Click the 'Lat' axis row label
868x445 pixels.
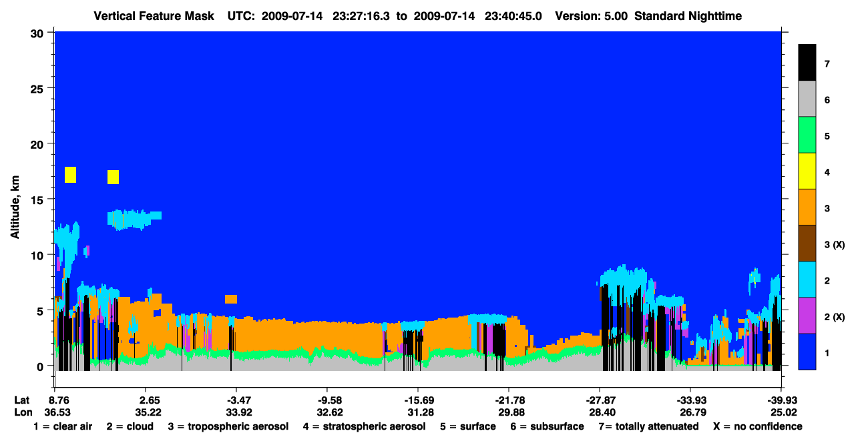pyautogui.click(x=21, y=400)
